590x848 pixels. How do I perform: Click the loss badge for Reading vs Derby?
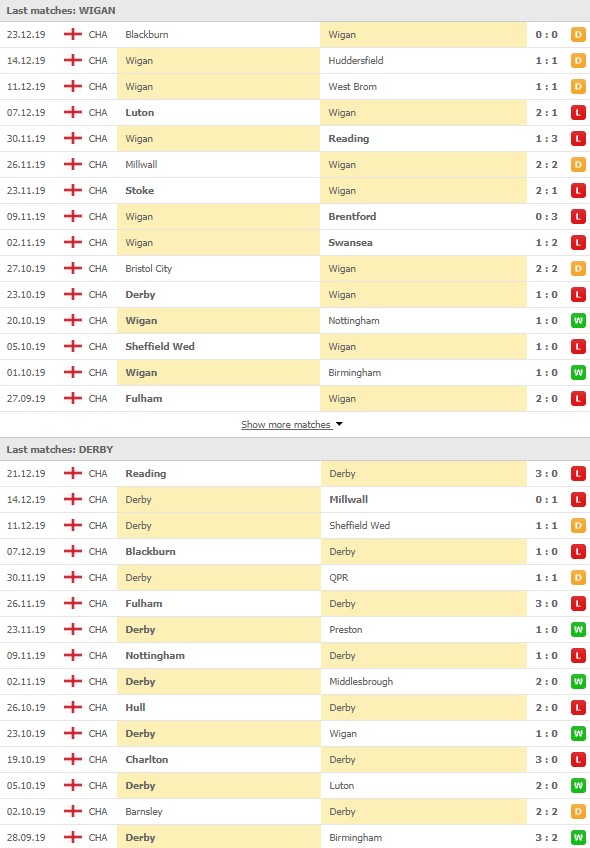point(578,474)
